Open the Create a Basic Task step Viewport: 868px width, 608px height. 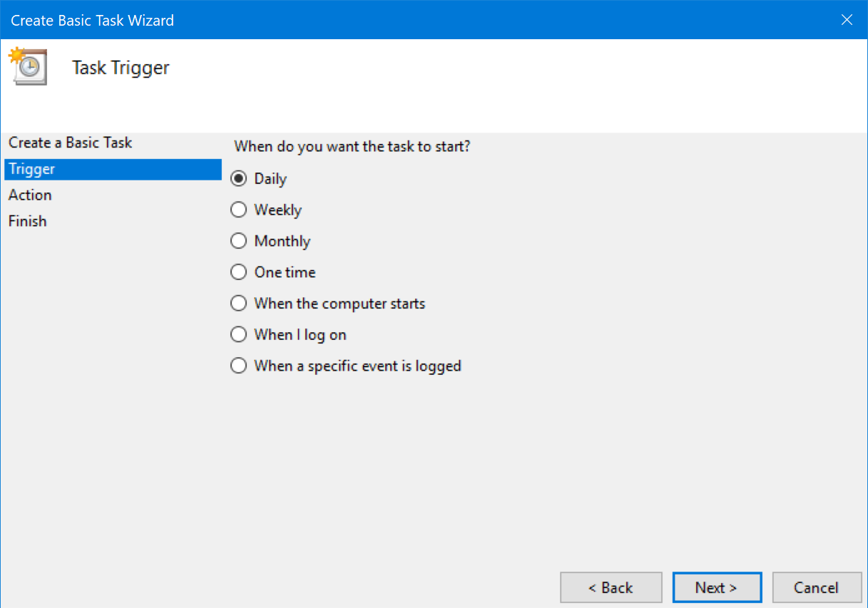70,143
